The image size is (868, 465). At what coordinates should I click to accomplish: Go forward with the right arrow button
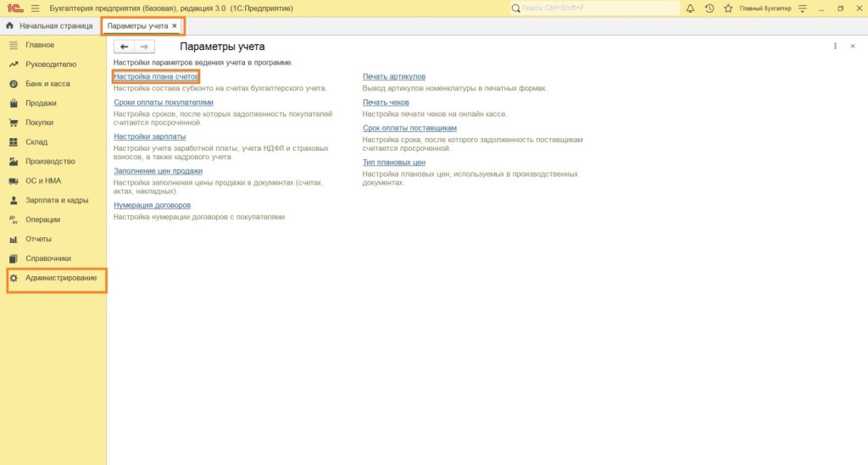coord(144,47)
